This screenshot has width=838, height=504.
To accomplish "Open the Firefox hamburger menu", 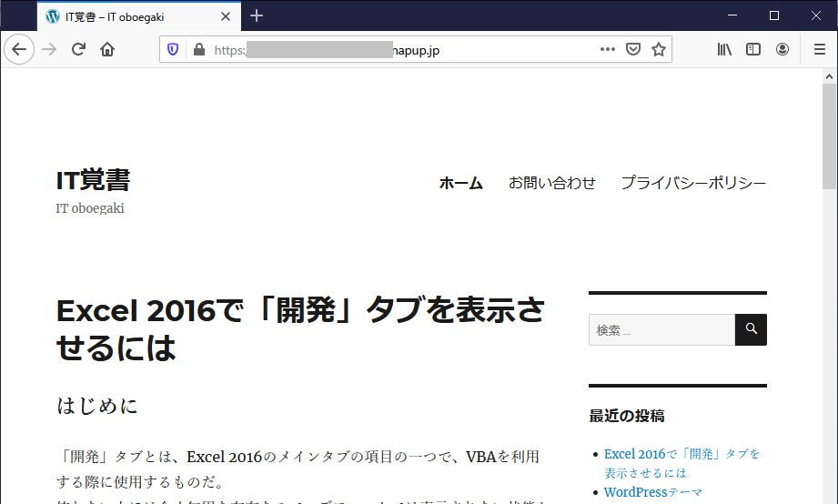I will coord(819,50).
